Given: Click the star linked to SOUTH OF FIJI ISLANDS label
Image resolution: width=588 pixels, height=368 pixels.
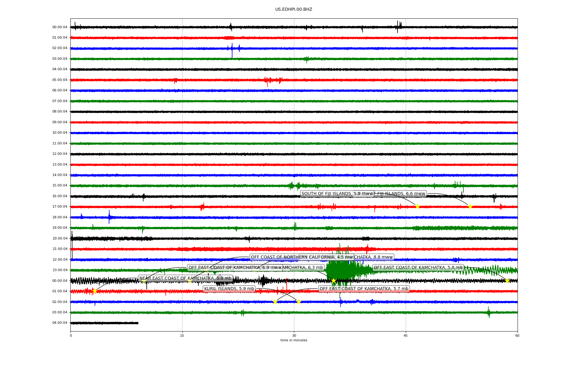Looking at the screenshot, I should [x=417, y=207].
